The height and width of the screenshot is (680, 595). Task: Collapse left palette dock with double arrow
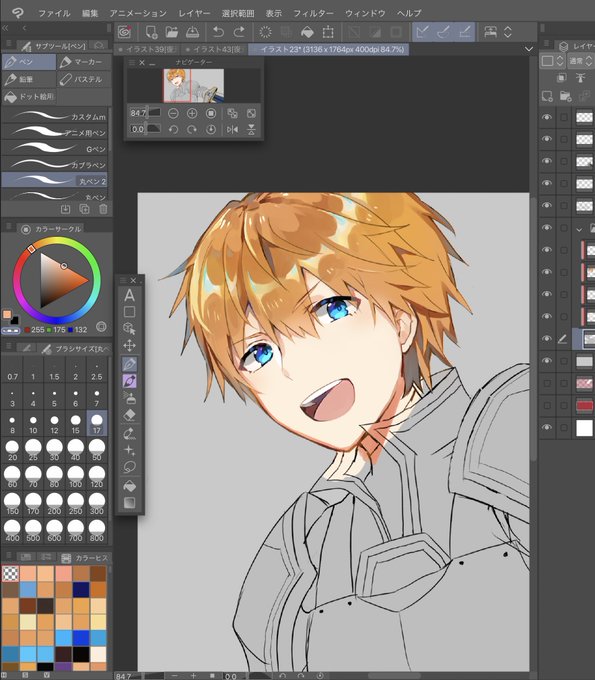coord(5,28)
